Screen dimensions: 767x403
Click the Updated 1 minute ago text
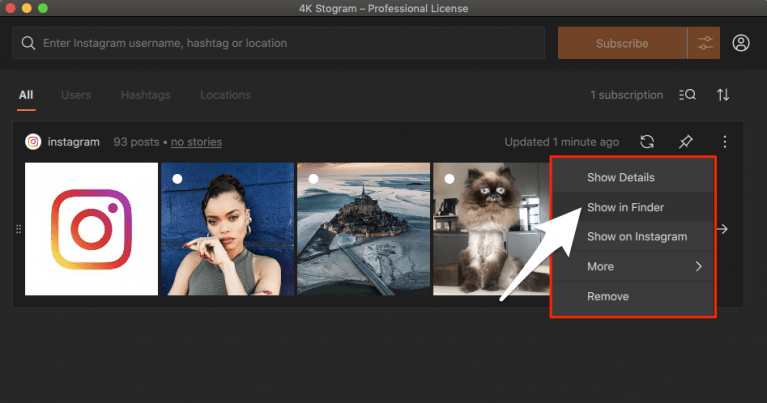562,142
